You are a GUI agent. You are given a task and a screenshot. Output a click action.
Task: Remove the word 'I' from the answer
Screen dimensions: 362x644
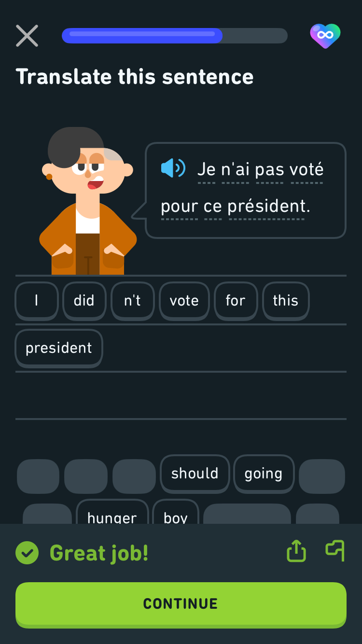coord(37,301)
